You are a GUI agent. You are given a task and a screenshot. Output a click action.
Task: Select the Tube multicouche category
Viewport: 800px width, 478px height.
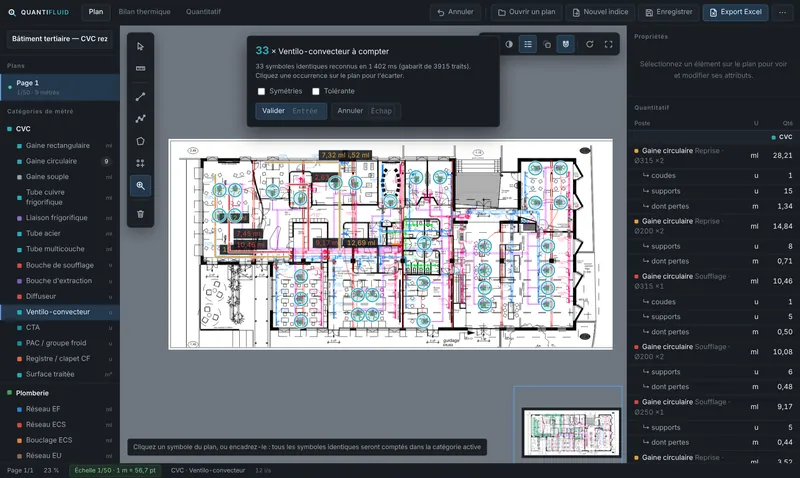tap(60, 249)
